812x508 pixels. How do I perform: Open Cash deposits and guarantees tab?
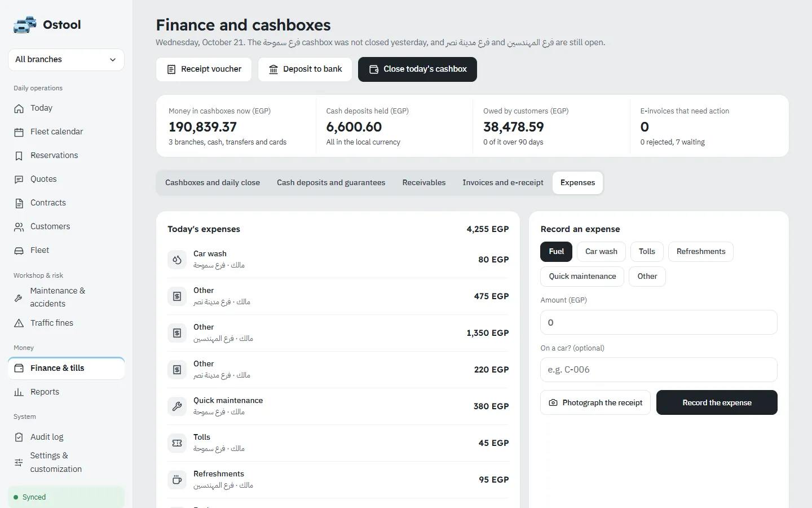tap(331, 183)
